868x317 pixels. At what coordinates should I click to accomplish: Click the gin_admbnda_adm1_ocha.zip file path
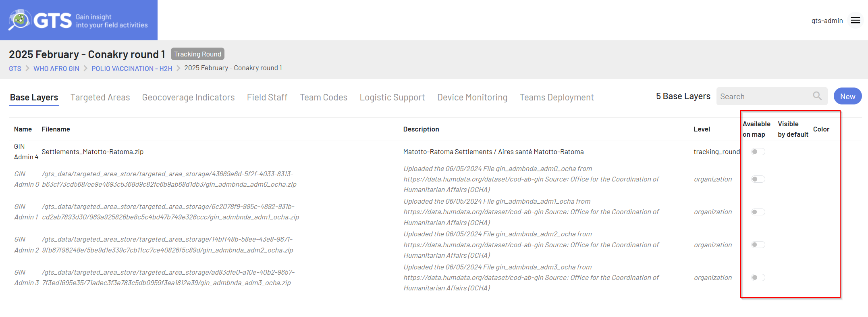coord(170,212)
